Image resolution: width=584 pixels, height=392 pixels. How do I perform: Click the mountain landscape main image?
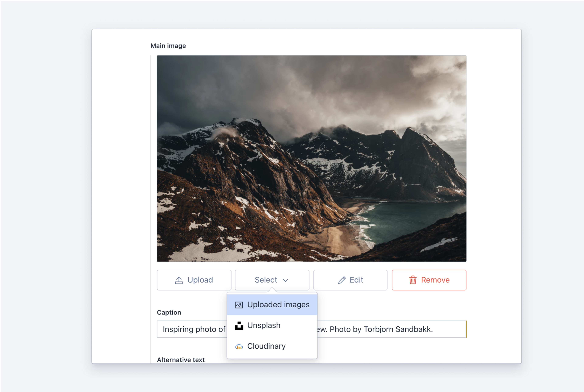click(x=311, y=159)
